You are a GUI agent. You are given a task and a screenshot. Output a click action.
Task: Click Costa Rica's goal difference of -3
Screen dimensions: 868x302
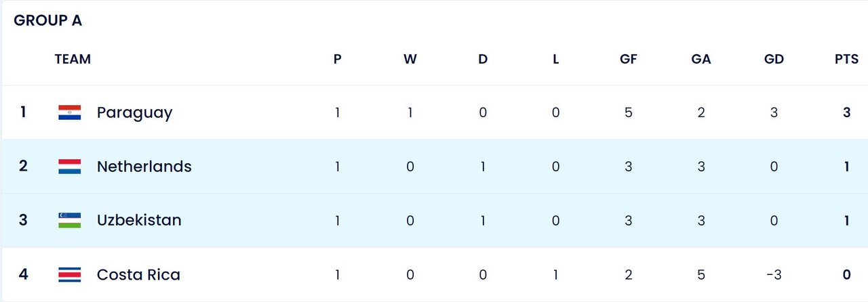pos(774,274)
